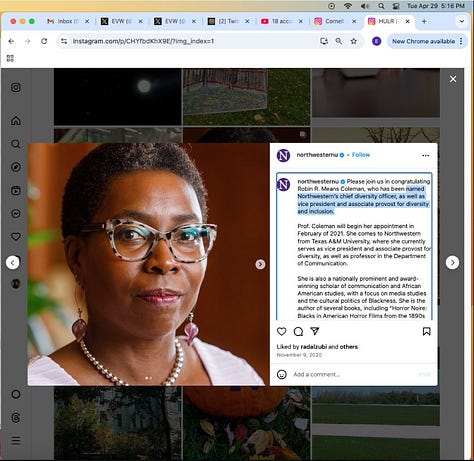Image resolution: width=474 pixels, height=461 pixels.
Task: Save the post with bookmark icon
Action: [426, 331]
